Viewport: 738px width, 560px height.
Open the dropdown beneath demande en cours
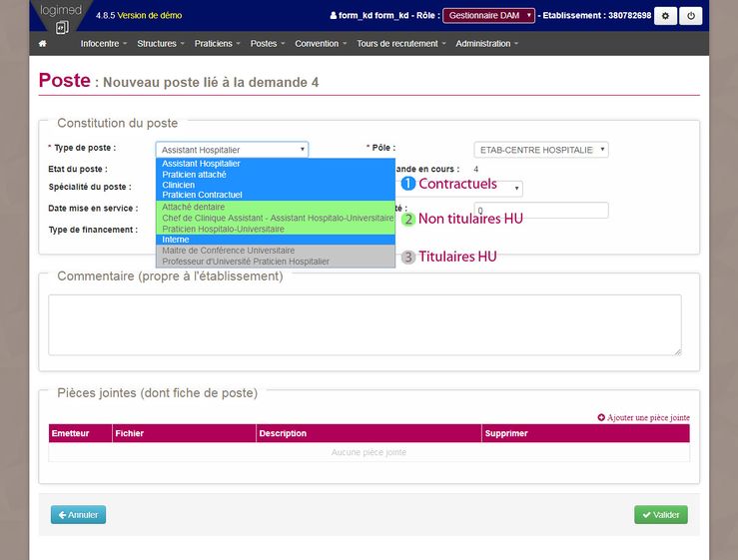click(x=516, y=189)
